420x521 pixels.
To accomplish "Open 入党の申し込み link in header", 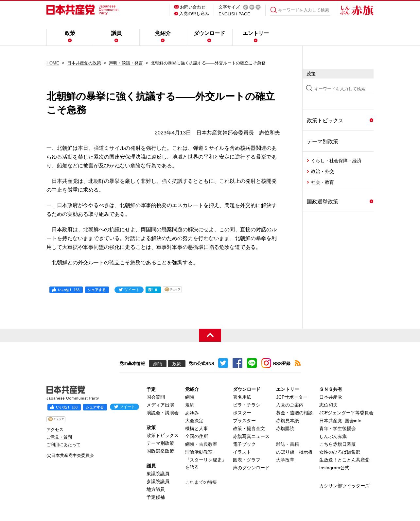I will coord(194,14).
